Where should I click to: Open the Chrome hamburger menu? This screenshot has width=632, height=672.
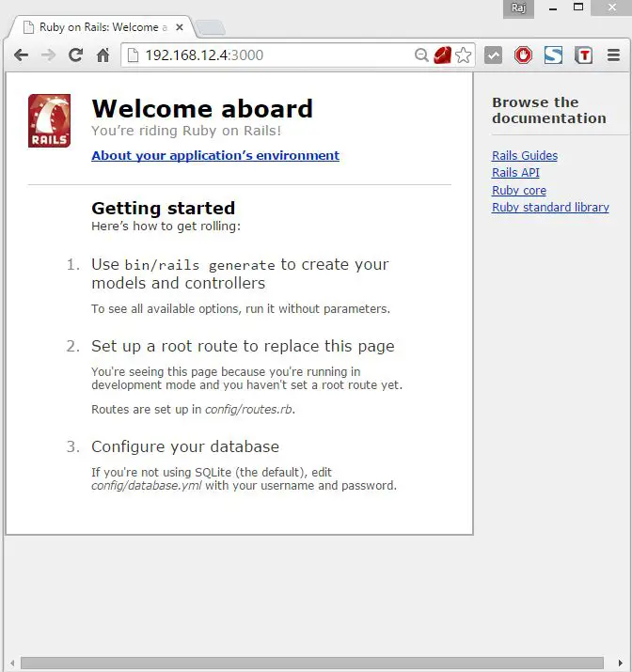pyautogui.click(x=613, y=55)
